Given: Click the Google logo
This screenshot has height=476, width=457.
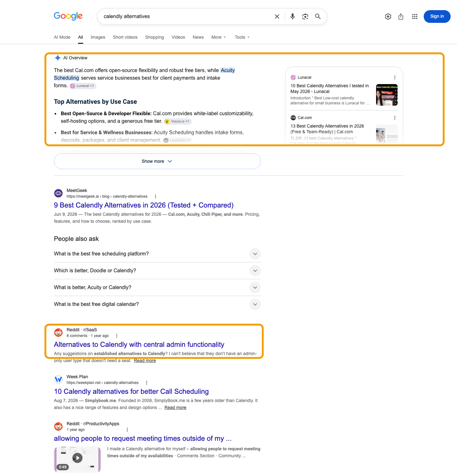Looking at the screenshot, I should (x=68, y=16).
